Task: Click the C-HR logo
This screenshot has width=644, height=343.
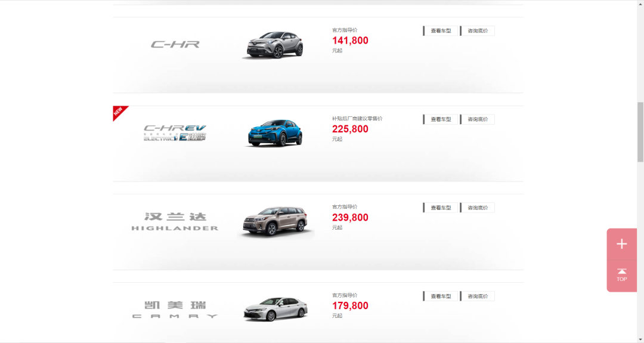Action: tap(175, 44)
